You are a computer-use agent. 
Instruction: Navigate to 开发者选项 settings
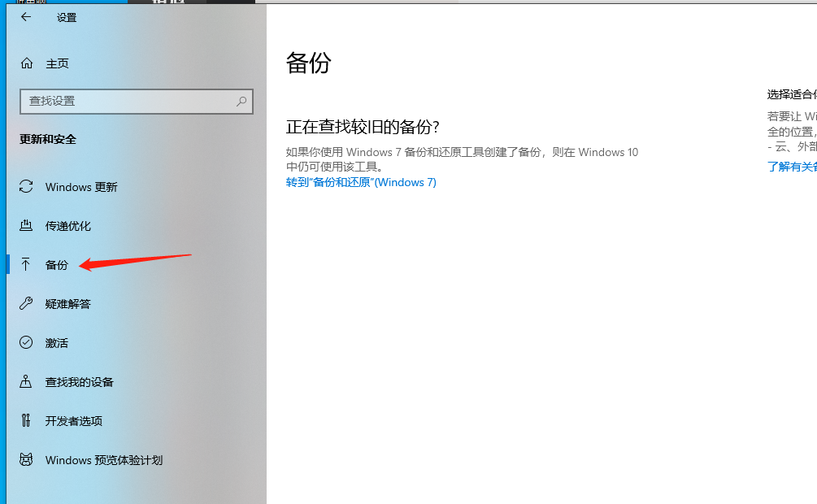pyautogui.click(x=73, y=421)
